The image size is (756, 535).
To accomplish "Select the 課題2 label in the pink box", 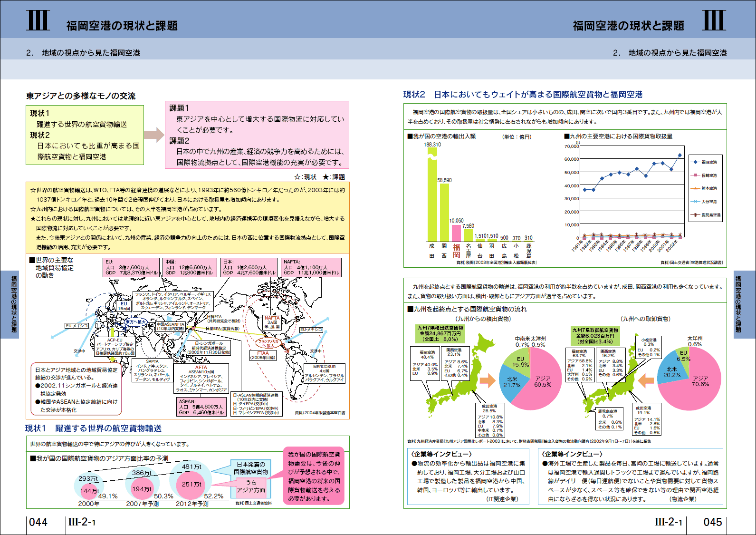I will coord(179,141).
